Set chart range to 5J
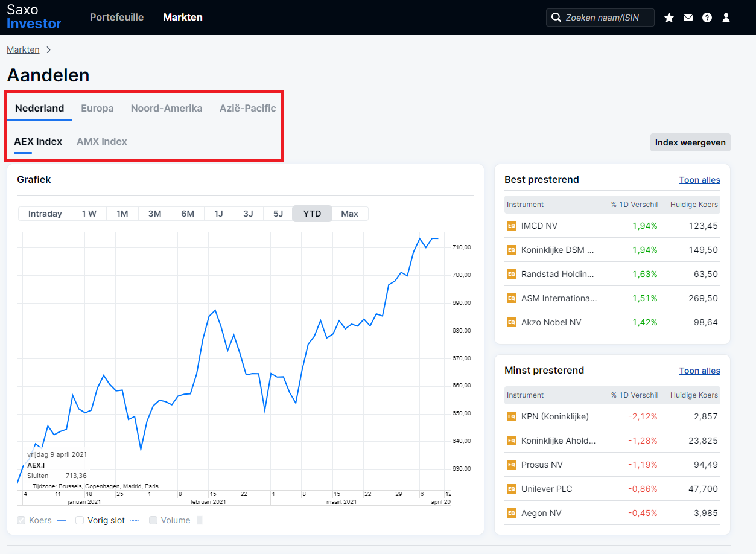 278,214
